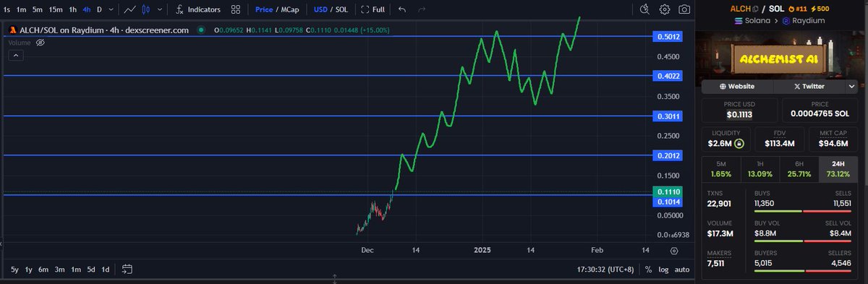Set chart range to 1m in bottom bar
This screenshot has width=868, height=284.
[75, 270]
